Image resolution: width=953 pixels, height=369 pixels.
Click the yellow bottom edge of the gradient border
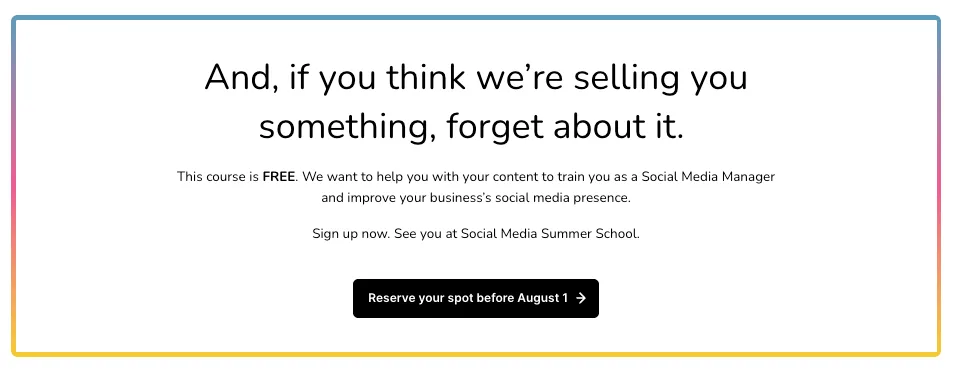[476, 354]
